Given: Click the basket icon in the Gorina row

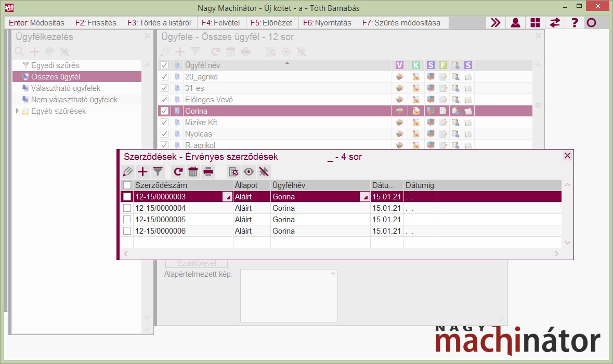Looking at the screenshot, I should pyautogui.click(x=399, y=111).
